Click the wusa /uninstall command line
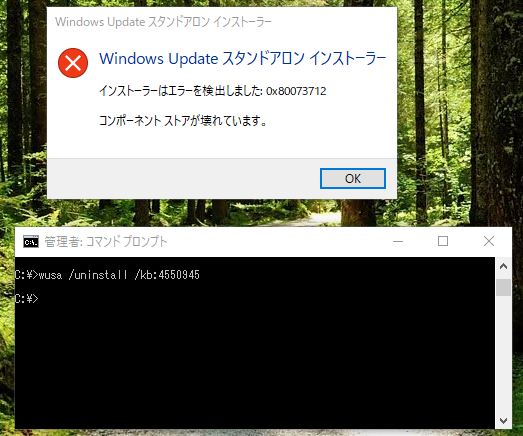 pyautogui.click(x=107, y=275)
